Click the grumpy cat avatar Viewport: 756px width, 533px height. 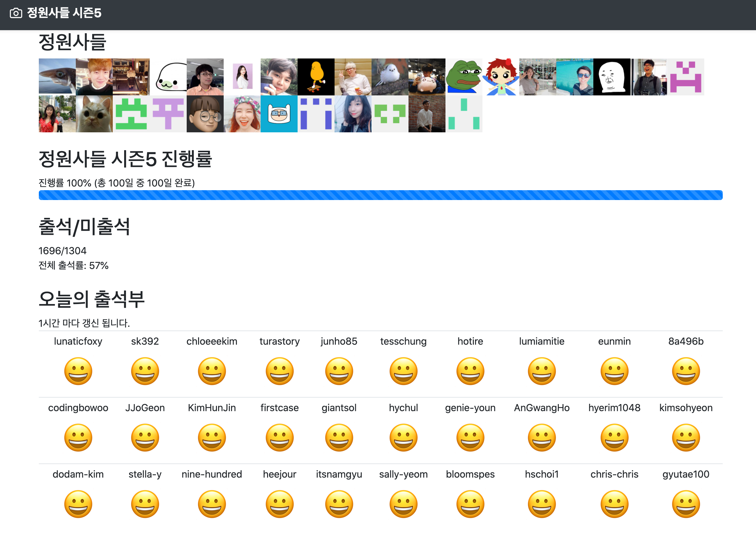(94, 114)
